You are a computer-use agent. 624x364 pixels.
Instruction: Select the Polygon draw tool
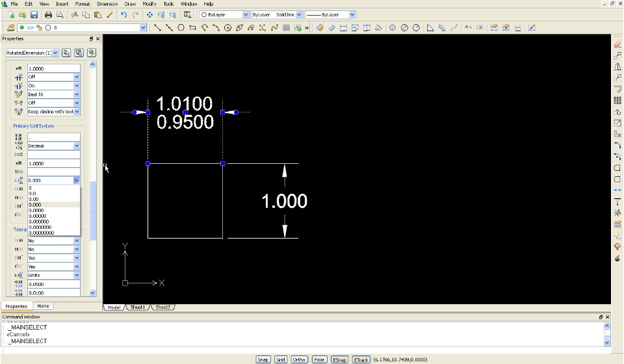click(181, 27)
